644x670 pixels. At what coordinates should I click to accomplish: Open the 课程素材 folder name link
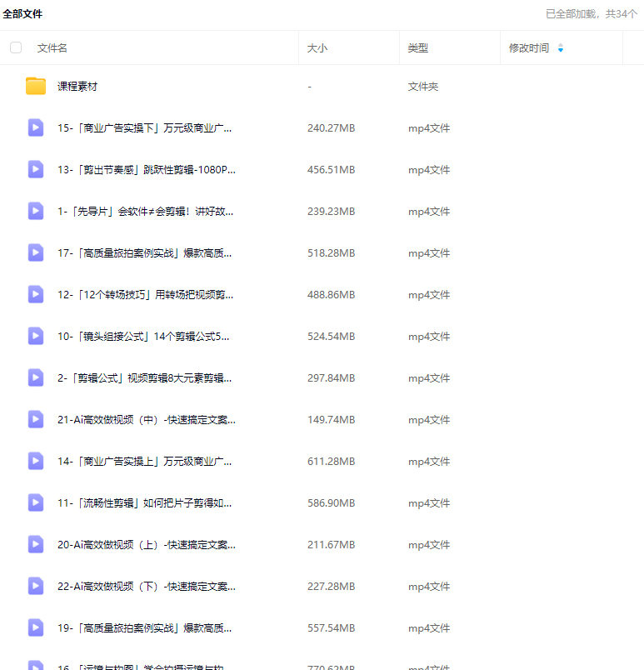click(77, 87)
